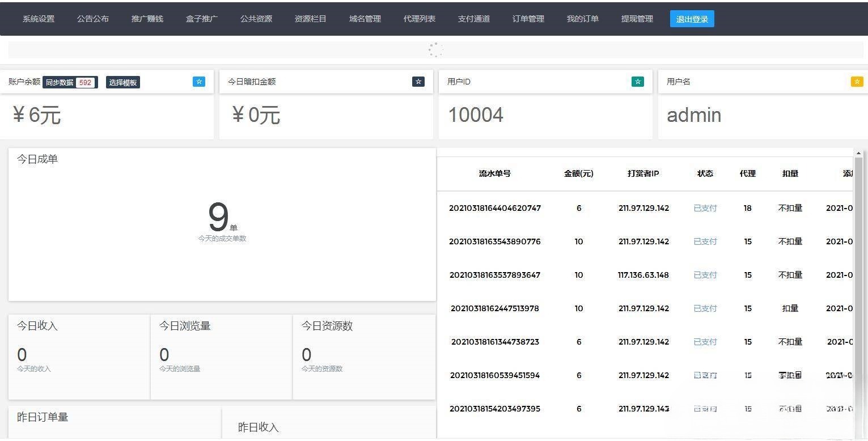The image size is (868, 441).
Task: Click the 退出登录 logout button
Action: point(692,19)
